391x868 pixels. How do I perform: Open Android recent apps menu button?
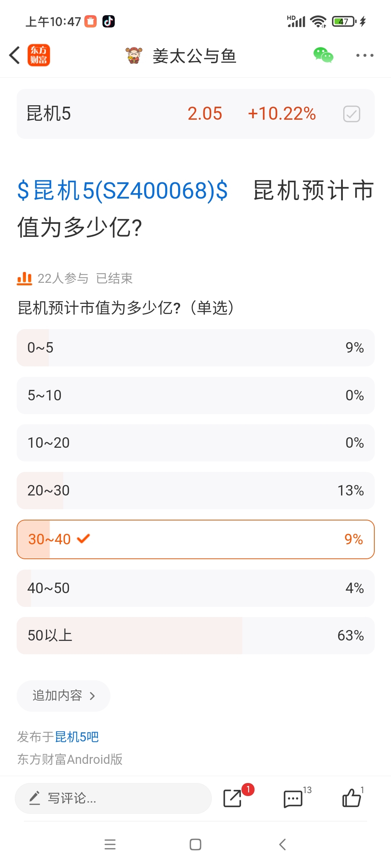[x=110, y=844]
